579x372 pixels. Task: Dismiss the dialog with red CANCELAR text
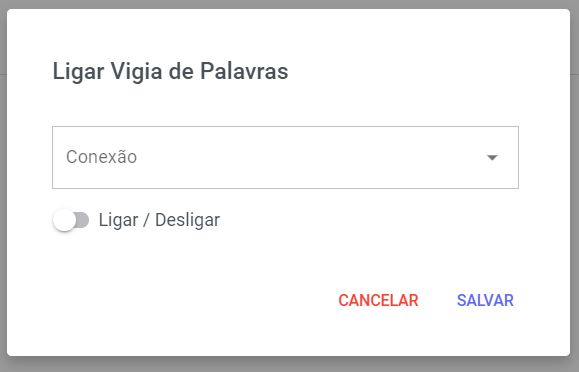tap(378, 300)
